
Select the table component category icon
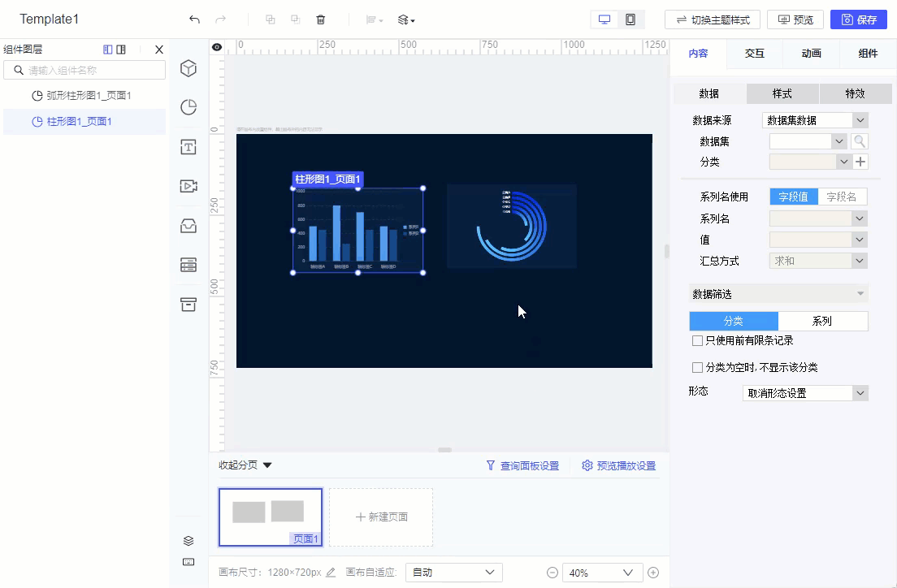(x=188, y=265)
